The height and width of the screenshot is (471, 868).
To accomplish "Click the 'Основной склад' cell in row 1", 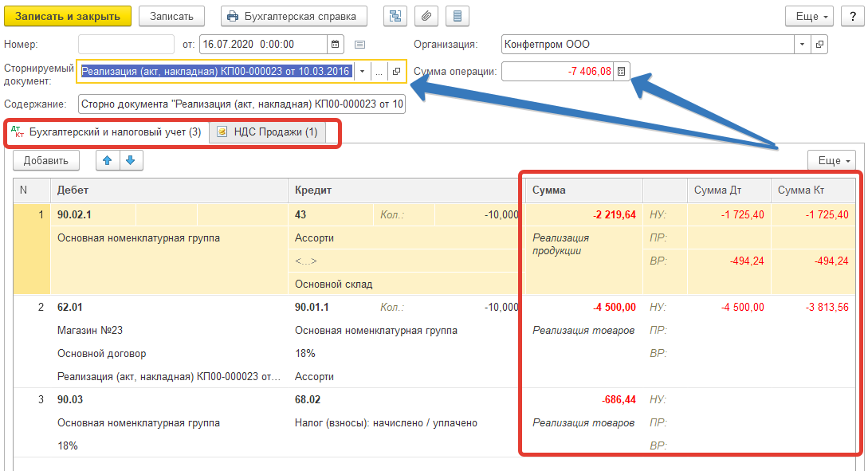I will [406, 284].
